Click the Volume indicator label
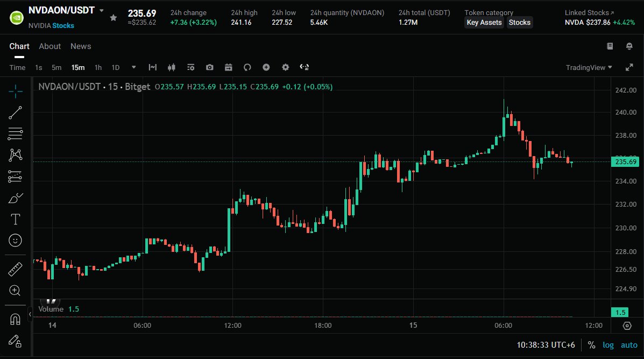The image size is (644, 359). 51,309
